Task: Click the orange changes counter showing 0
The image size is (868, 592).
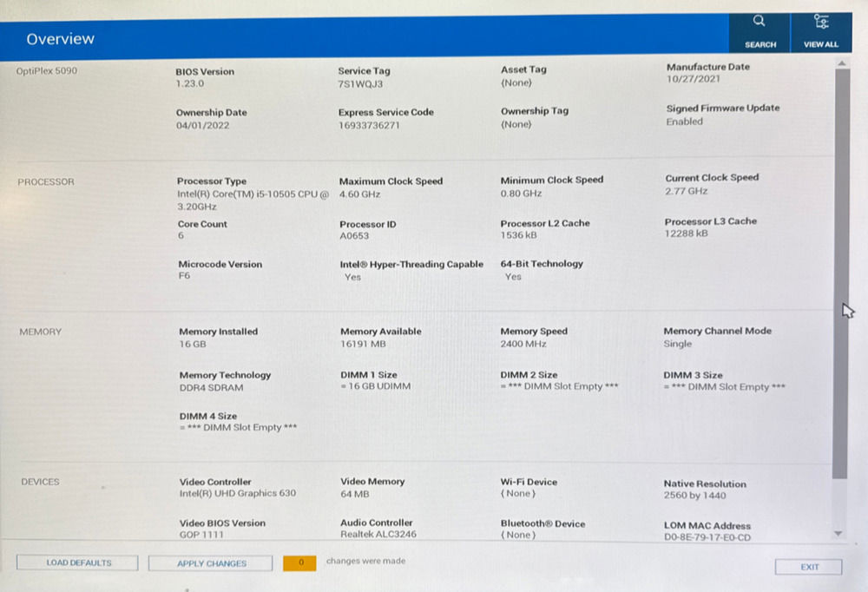Action: (x=299, y=562)
